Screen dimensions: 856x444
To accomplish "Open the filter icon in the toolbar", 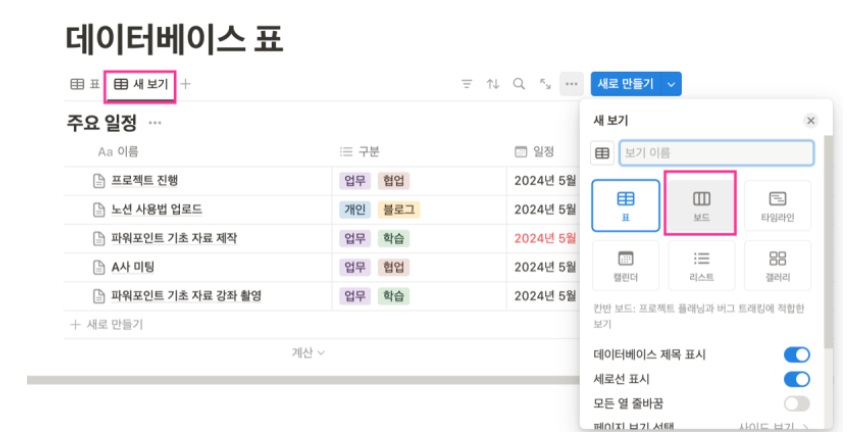I will [x=466, y=84].
